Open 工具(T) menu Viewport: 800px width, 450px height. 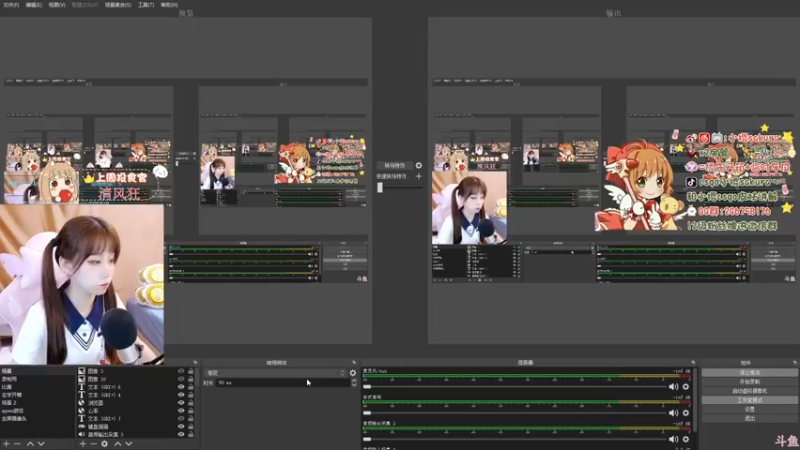pos(146,5)
